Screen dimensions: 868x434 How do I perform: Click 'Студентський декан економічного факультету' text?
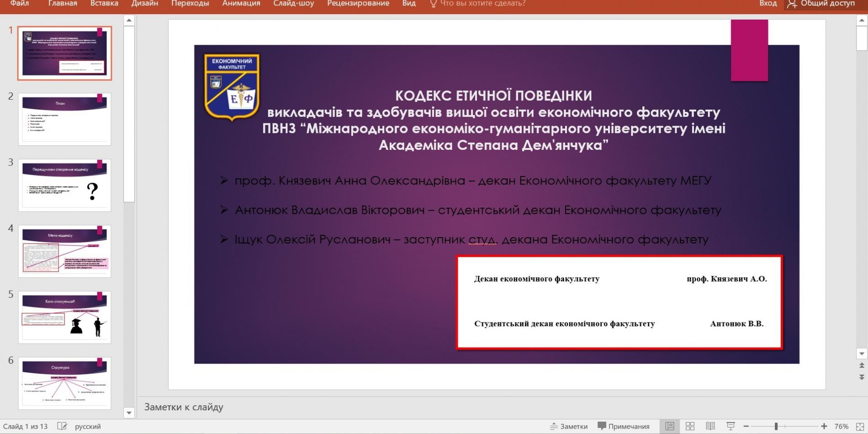564,323
